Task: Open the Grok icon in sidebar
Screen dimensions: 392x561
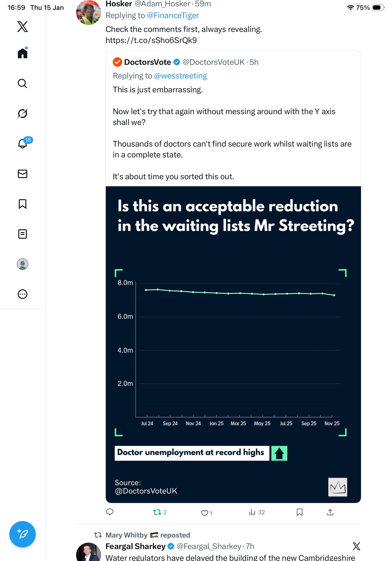Action: [x=23, y=113]
